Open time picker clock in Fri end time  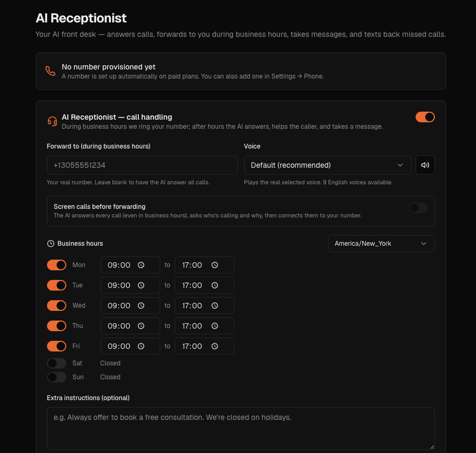[x=215, y=346]
